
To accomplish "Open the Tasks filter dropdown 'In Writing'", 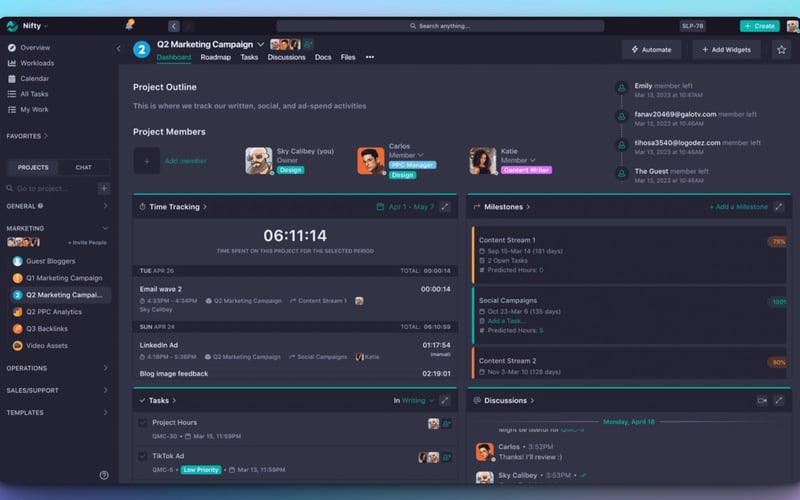I will (414, 401).
